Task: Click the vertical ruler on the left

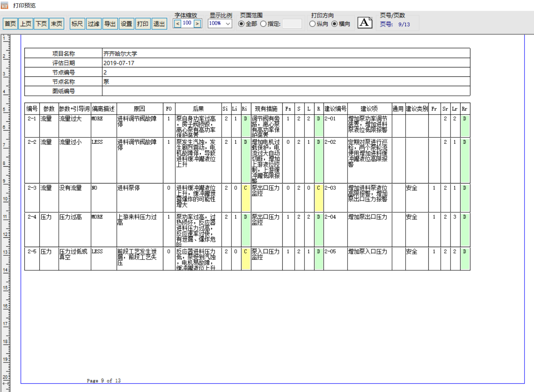Action: point(5,213)
